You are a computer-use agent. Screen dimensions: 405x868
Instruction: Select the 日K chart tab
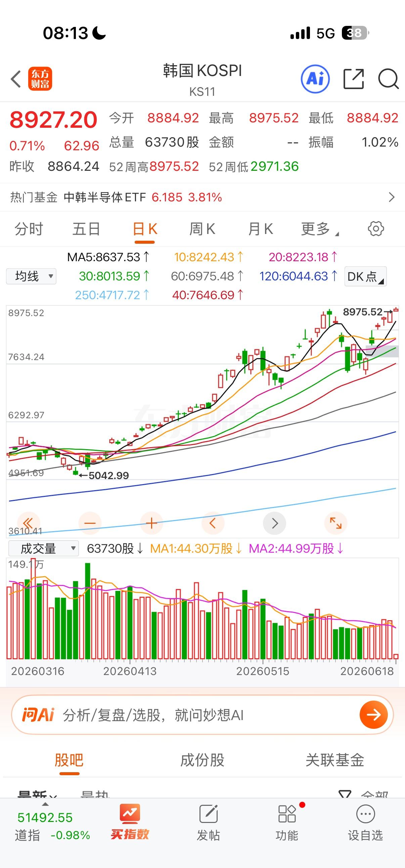145,229
